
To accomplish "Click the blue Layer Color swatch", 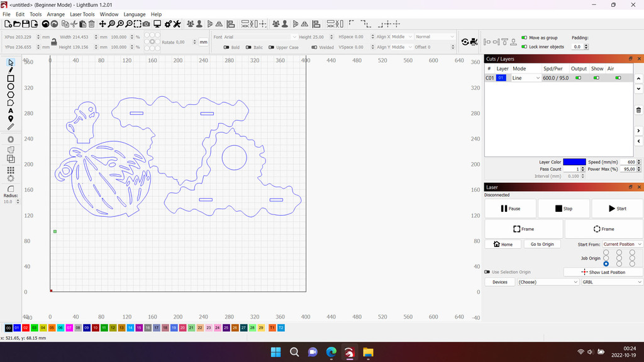I will pyautogui.click(x=574, y=162).
